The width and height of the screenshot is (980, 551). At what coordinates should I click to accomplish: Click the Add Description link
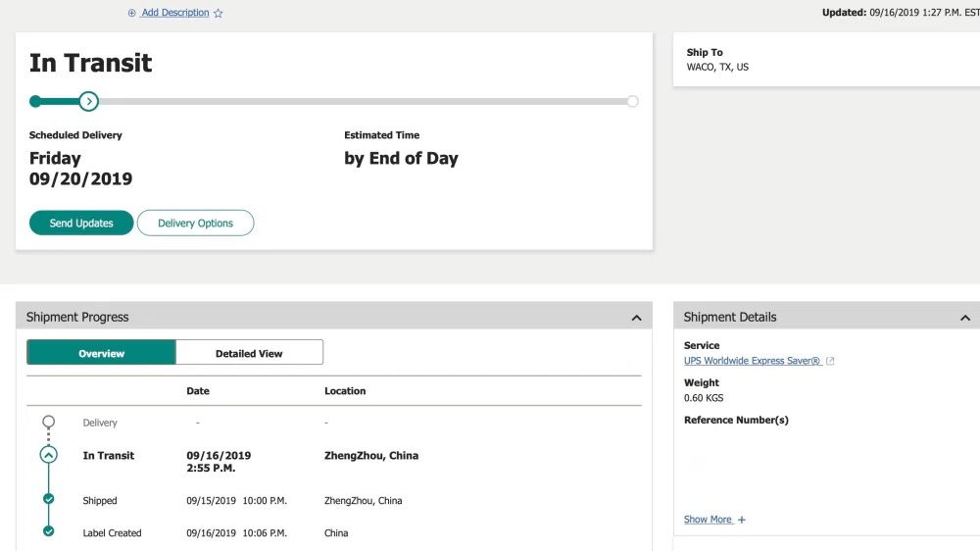click(x=175, y=13)
